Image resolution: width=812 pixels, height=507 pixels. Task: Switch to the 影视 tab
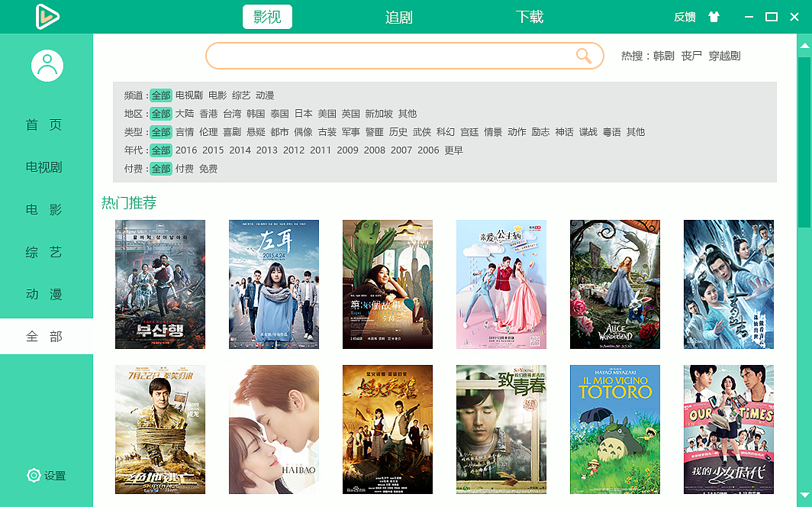pos(267,17)
